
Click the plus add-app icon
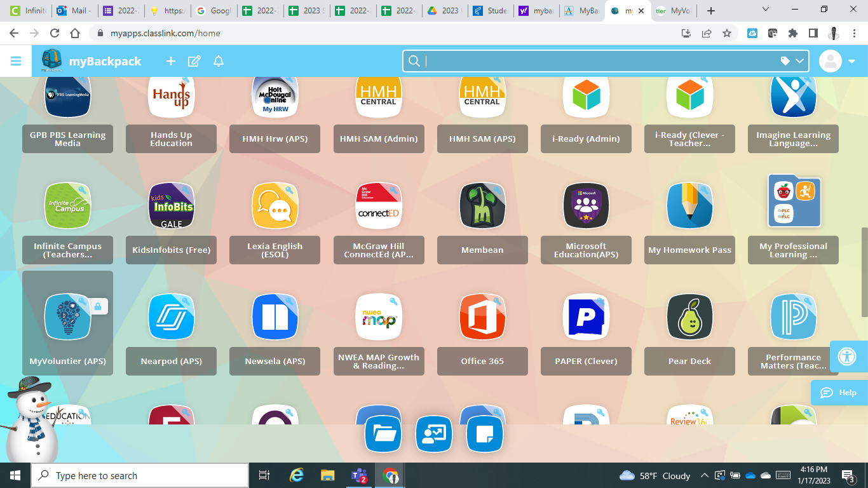170,61
